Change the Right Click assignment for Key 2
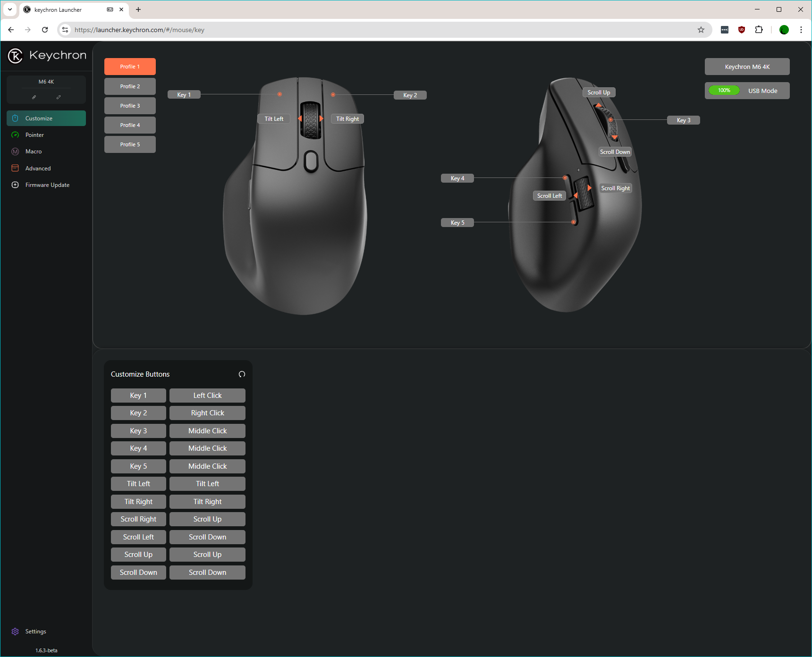 point(207,413)
